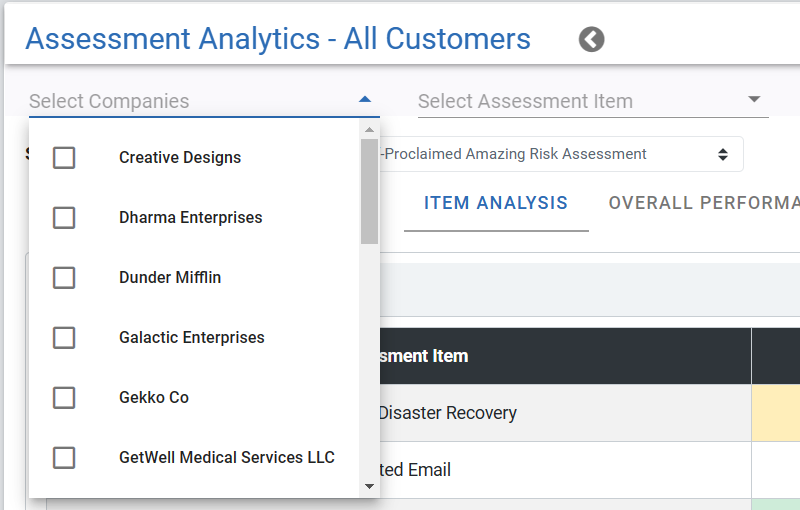Click the scroll down arrow in company list
This screenshot has height=510, width=800.
click(x=369, y=487)
